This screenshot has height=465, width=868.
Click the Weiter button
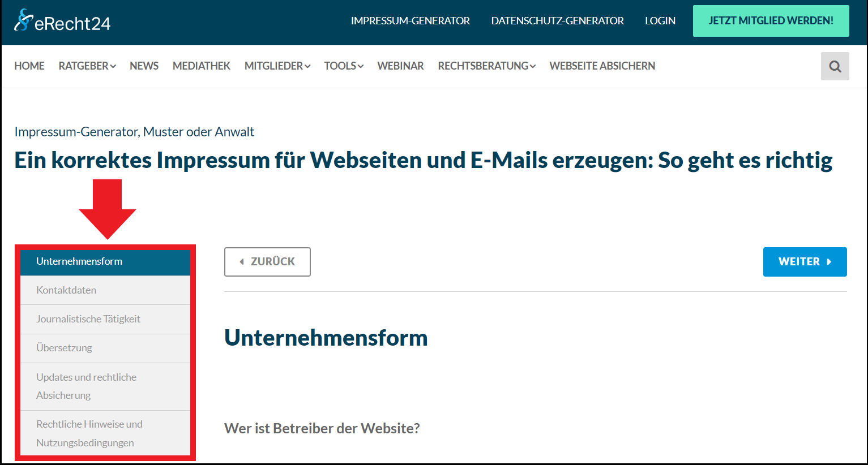click(x=805, y=262)
